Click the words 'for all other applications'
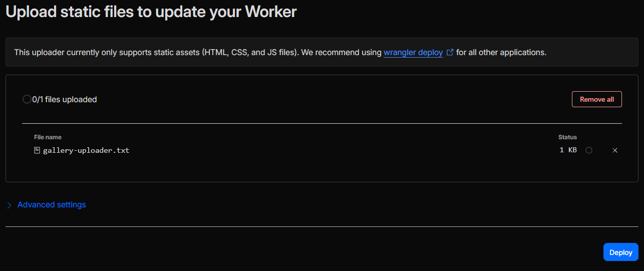The image size is (644, 271). 501,52
